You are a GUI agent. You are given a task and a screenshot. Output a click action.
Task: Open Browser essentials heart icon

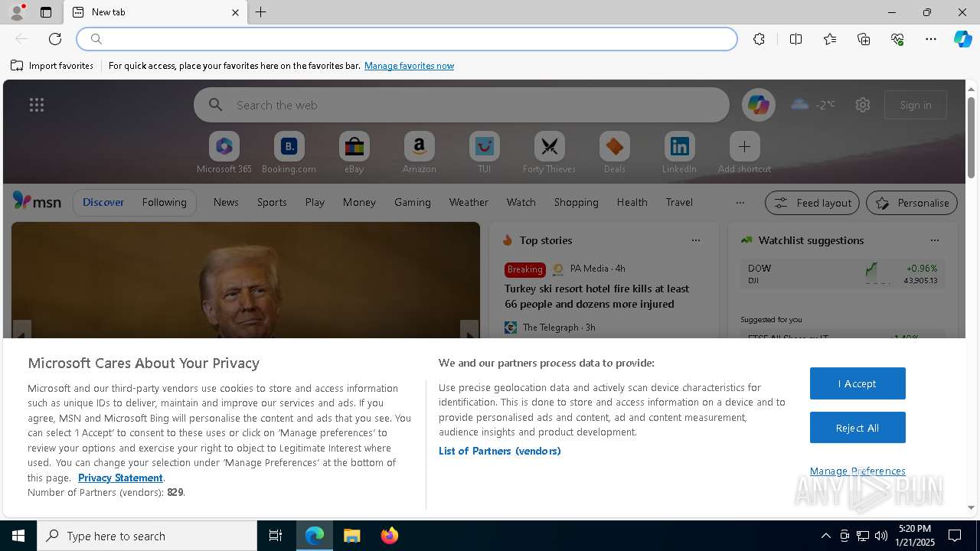(897, 39)
